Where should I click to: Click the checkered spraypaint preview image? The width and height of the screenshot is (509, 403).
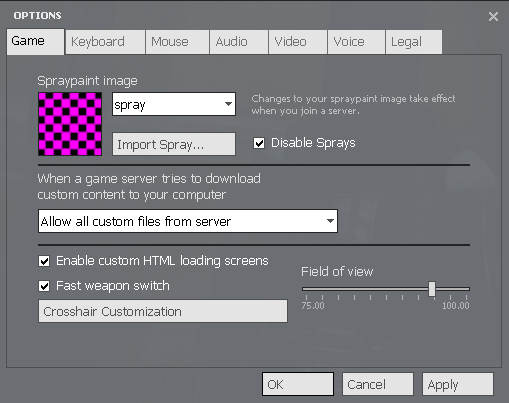click(x=70, y=124)
